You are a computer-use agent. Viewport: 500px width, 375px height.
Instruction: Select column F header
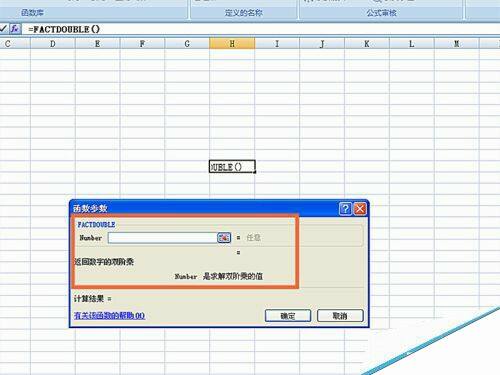[142, 43]
